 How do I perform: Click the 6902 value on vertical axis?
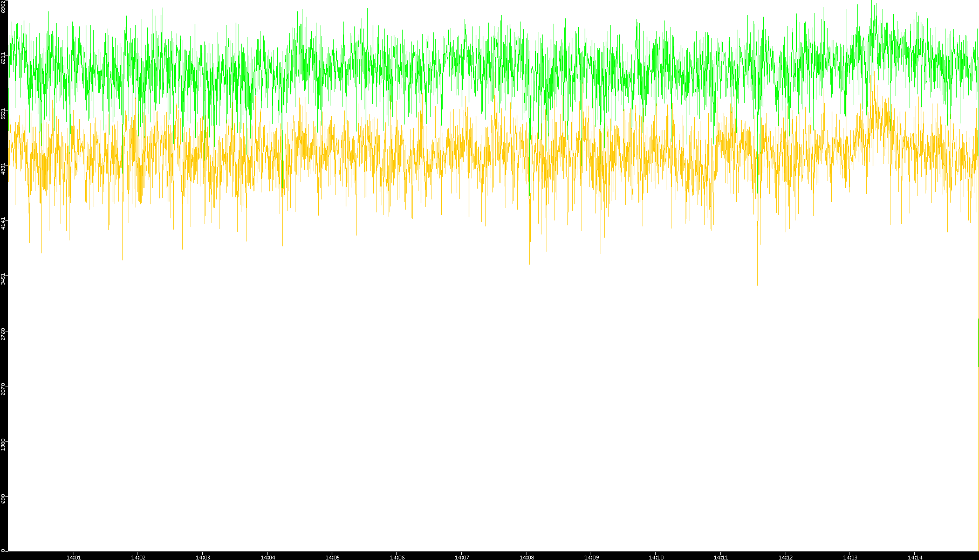click(x=3, y=7)
